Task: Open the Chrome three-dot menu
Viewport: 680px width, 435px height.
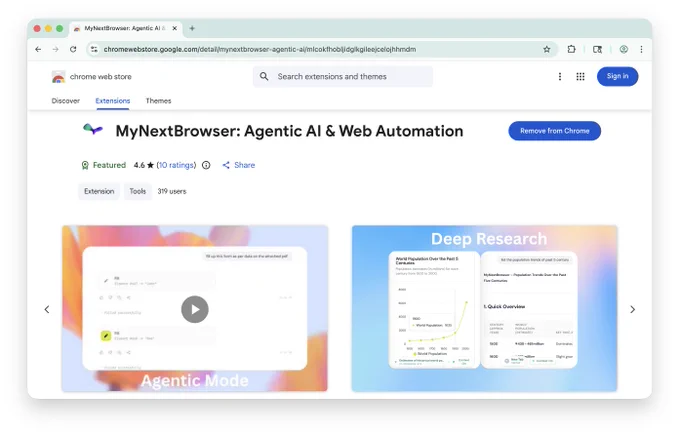Action: click(x=641, y=49)
